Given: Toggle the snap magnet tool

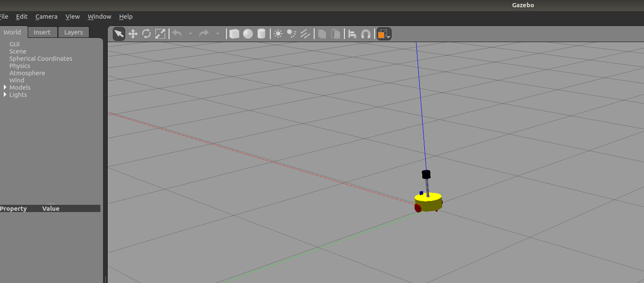Looking at the screenshot, I should point(366,34).
